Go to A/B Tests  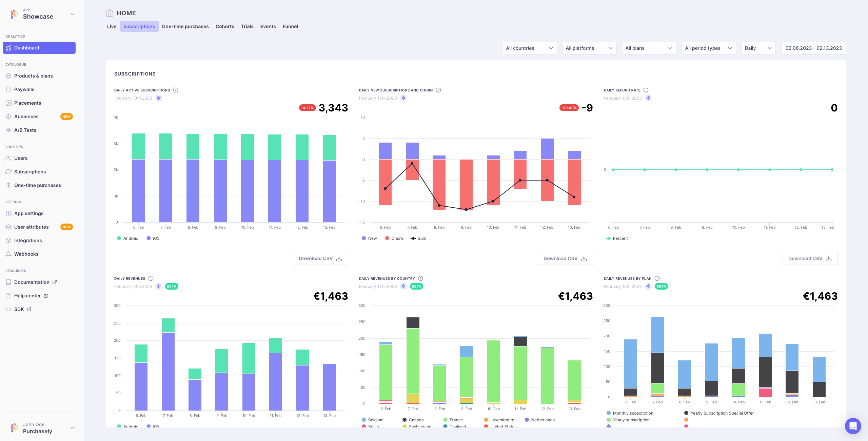(x=25, y=130)
